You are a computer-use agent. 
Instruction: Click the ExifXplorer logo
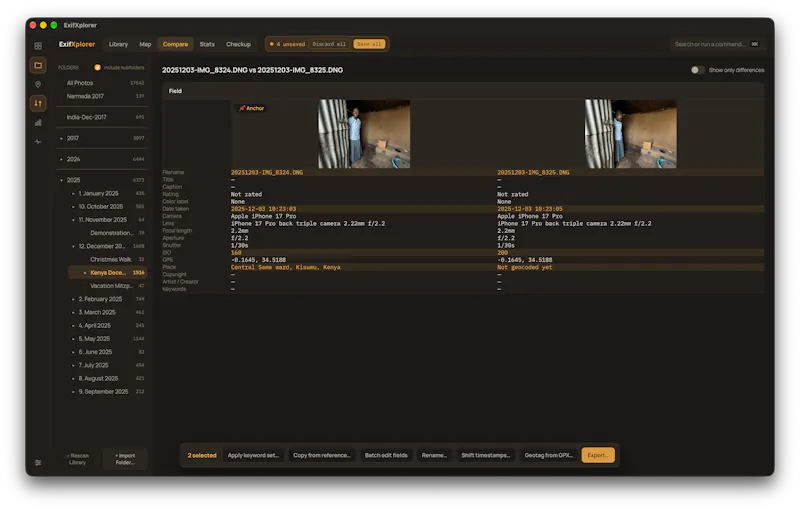77,44
